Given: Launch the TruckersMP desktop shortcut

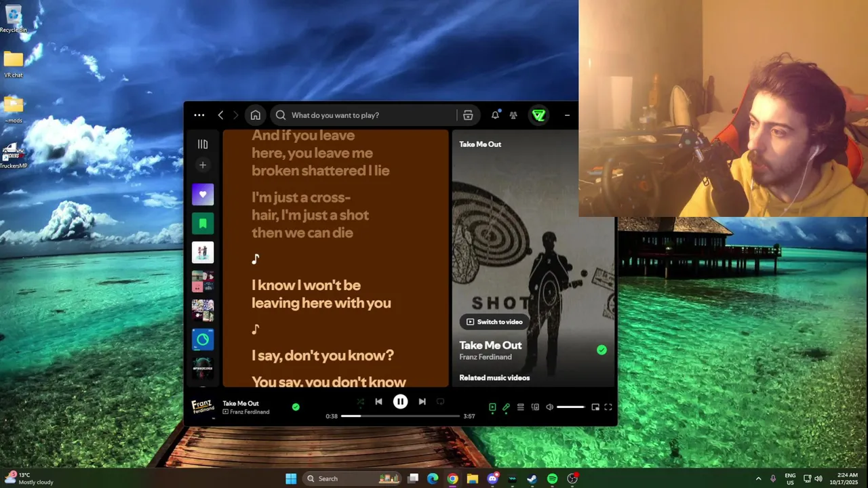Looking at the screenshot, I should click(13, 156).
